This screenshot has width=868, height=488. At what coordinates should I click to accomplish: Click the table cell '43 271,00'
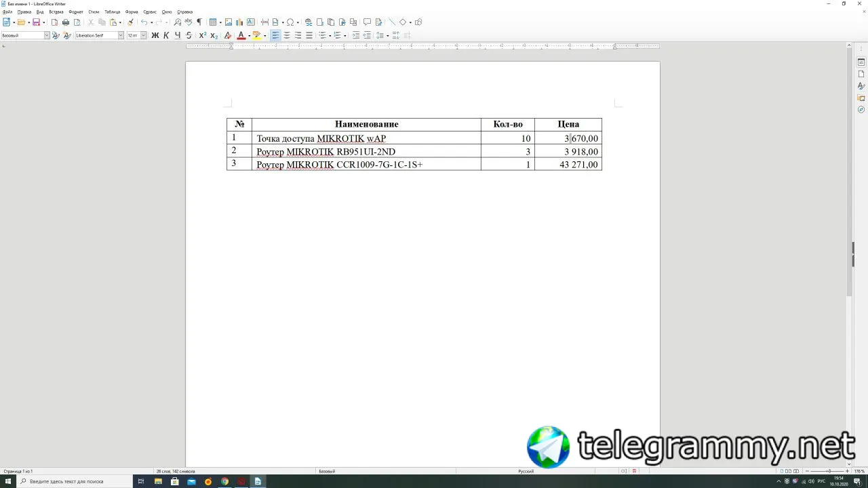pos(579,165)
